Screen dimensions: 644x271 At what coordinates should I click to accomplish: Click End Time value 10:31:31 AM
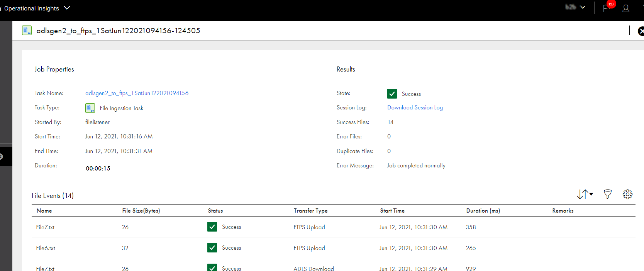coord(119,151)
